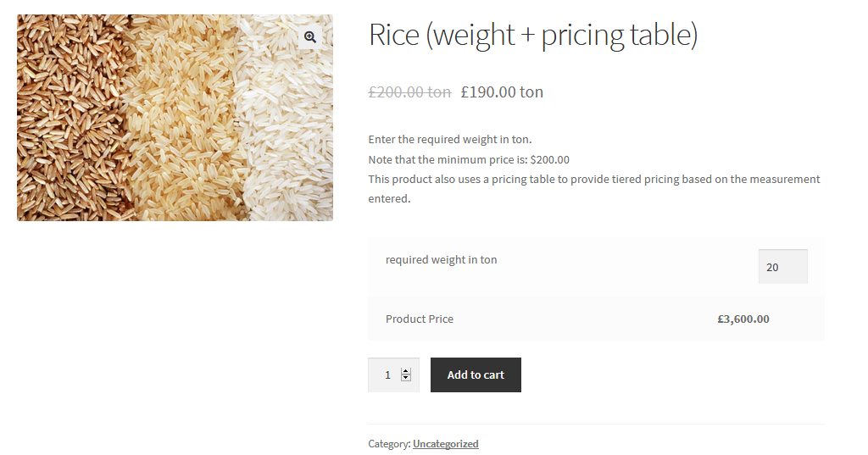Focus the required weight input field

click(782, 267)
